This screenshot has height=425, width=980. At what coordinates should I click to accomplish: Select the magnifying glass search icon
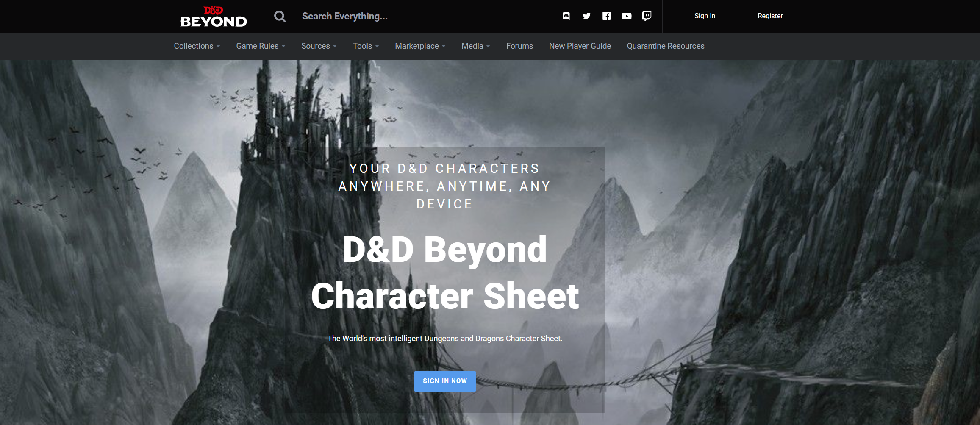pyautogui.click(x=280, y=16)
